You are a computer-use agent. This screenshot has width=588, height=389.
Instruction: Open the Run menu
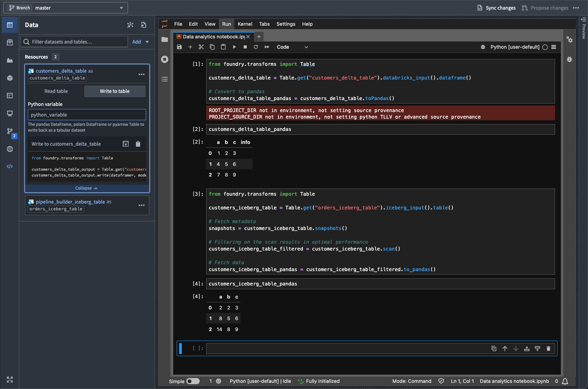click(x=226, y=24)
